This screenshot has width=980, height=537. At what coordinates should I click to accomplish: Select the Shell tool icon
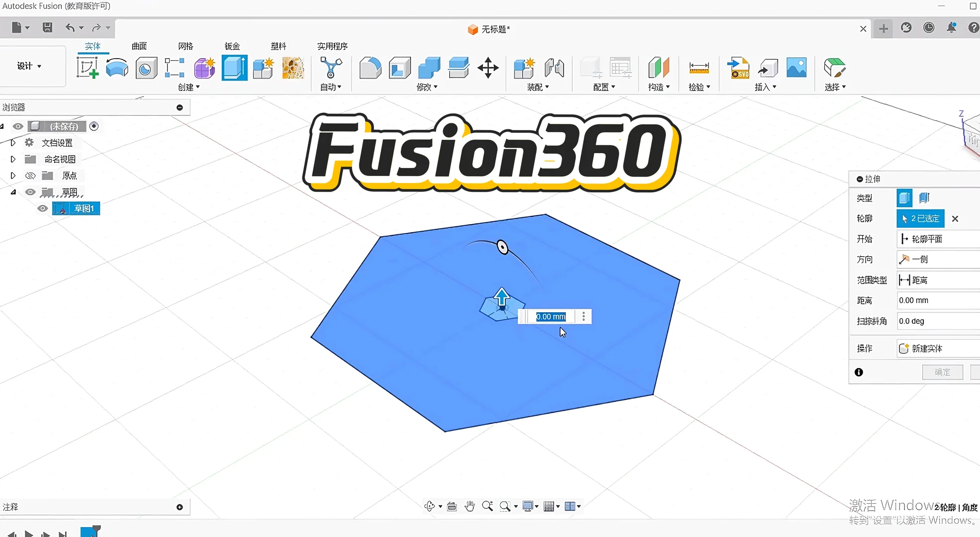pyautogui.click(x=399, y=68)
